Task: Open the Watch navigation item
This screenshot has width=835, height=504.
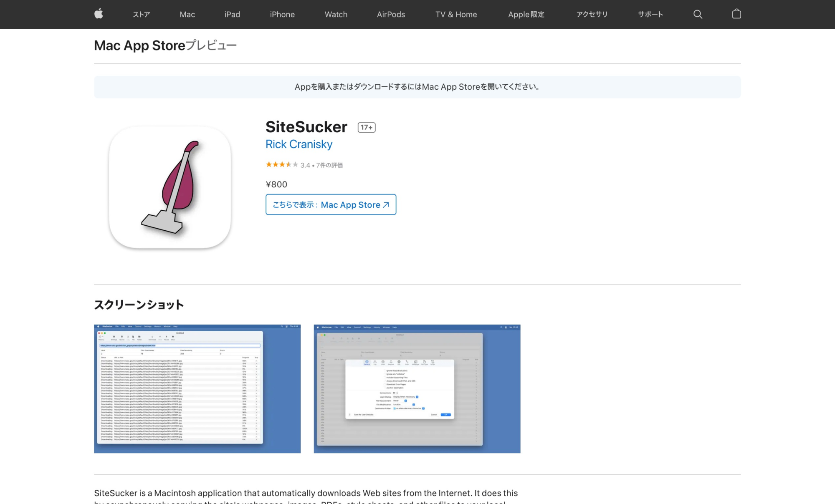Action: pos(336,14)
